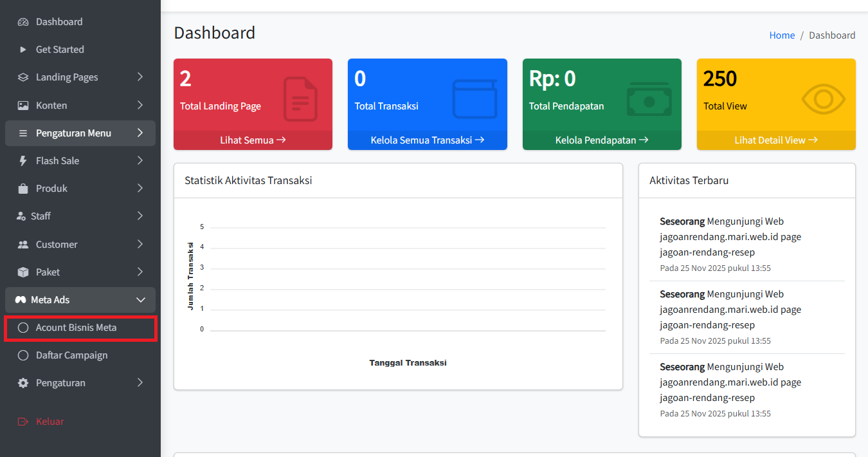Screen dimensions: 868x457
Task: Expand the Pengaturan Menu chevron
Action: tap(140, 133)
